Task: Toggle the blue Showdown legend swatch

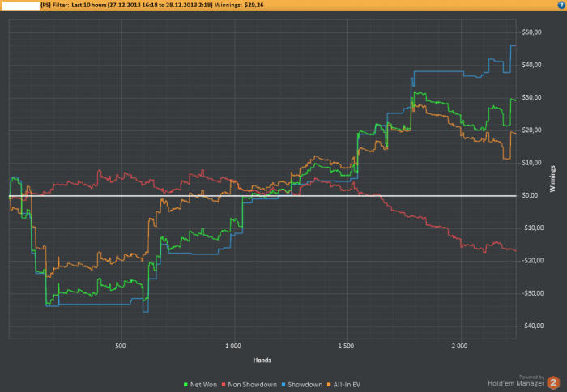Action: coord(283,385)
